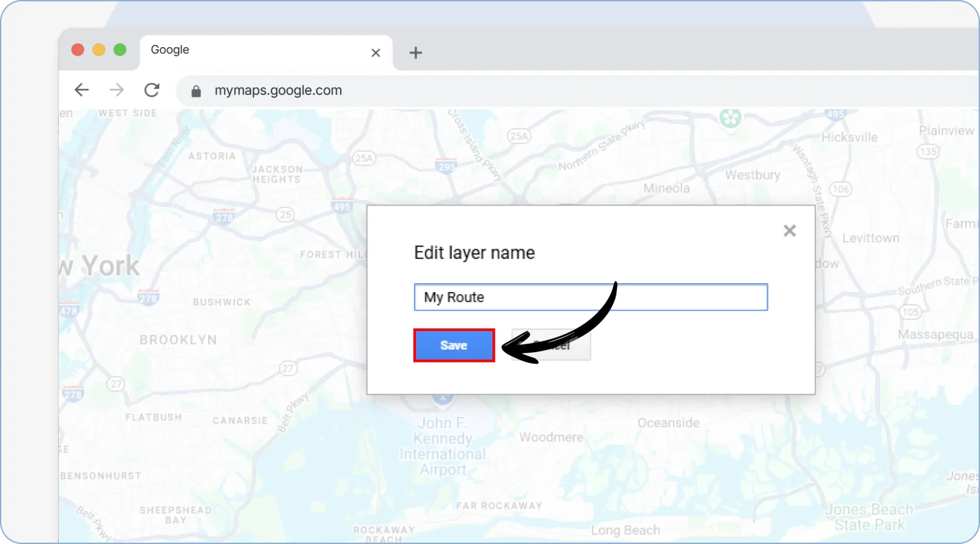Select the Google tab
980x544 pixels.
click(x=255, y=51)
